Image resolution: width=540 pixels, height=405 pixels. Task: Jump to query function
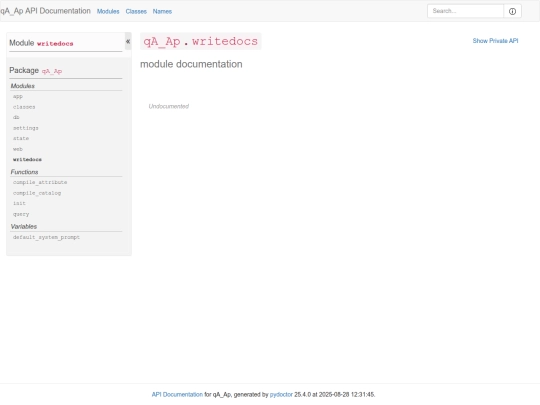[x=21, y=214]
